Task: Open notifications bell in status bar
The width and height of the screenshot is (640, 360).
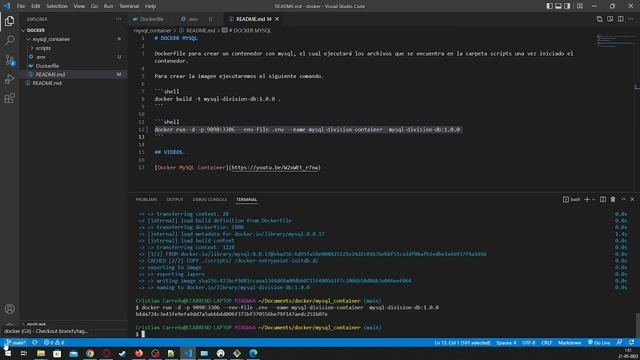Action: click(x=631, y=342)
